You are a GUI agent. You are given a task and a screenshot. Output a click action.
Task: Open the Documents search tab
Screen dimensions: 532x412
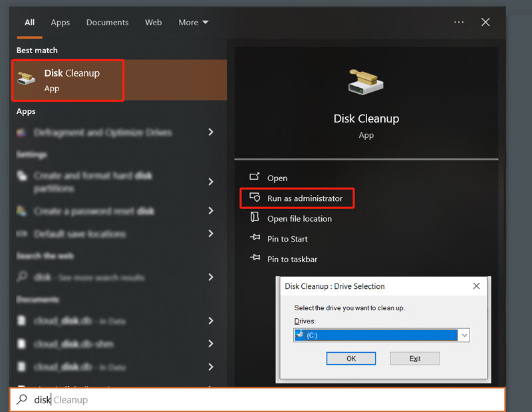click(107, 23)
